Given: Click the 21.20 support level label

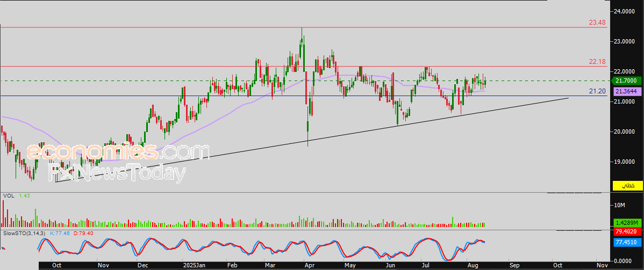Looking at the screenshot, I should tap(597, 91).
